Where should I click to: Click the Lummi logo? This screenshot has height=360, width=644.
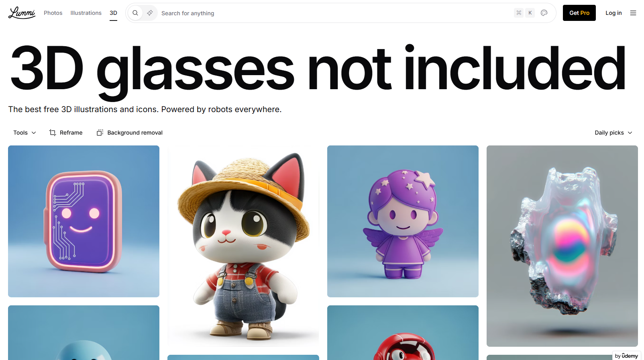click(22, 13)
